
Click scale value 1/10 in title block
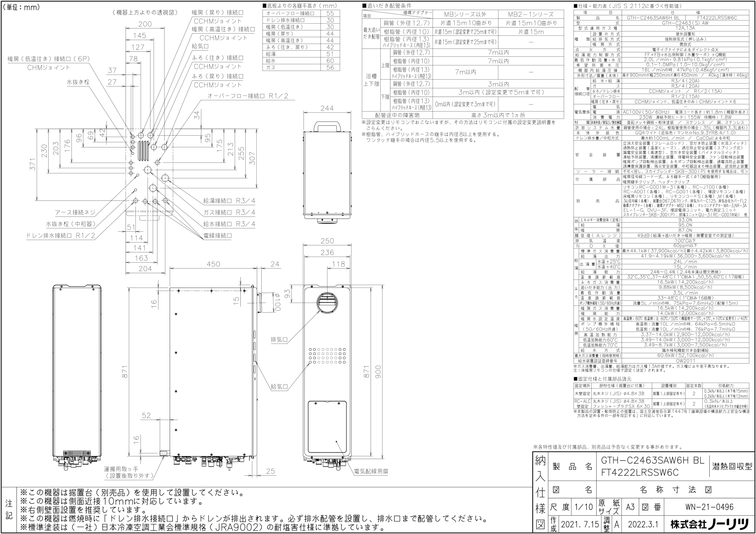[583, 507]
